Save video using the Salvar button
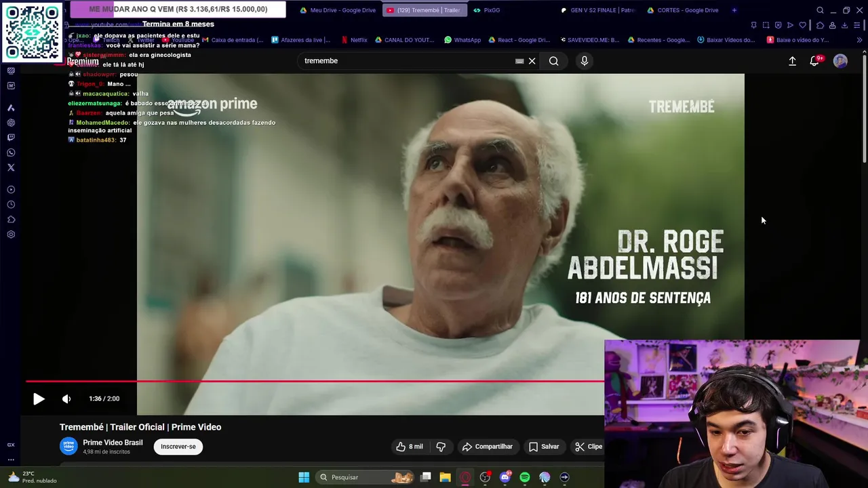 [x=544, y=447]
